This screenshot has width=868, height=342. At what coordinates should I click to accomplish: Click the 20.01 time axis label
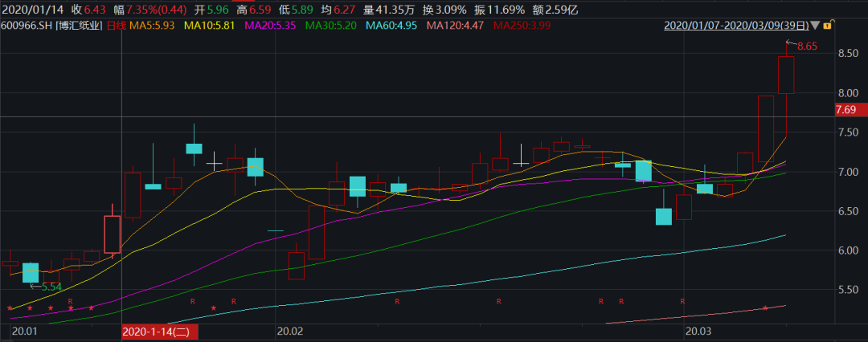coord(25,332)
